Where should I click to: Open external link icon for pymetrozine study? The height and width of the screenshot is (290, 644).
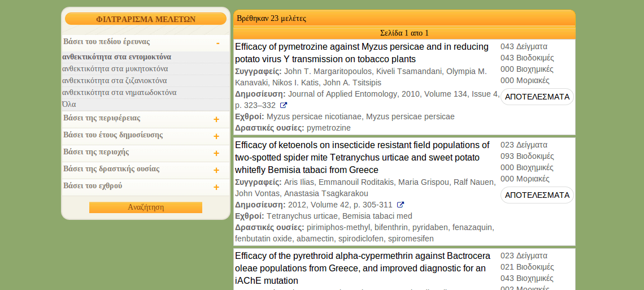pyautogui.click(x=284, y=105)
